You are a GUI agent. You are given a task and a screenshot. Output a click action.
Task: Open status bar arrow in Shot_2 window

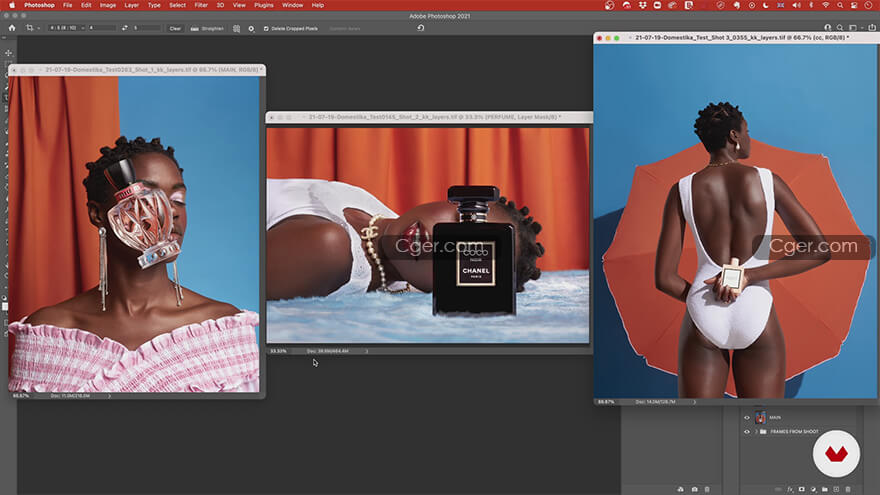click(367, 351)
